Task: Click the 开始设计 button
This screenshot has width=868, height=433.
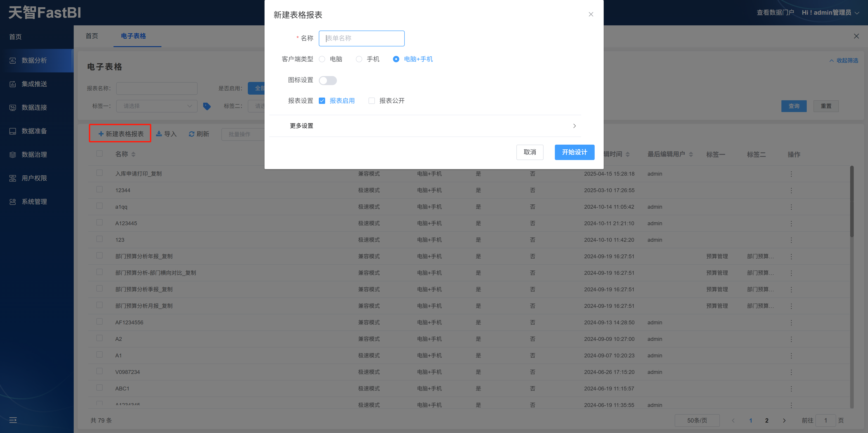Action: 574,152
